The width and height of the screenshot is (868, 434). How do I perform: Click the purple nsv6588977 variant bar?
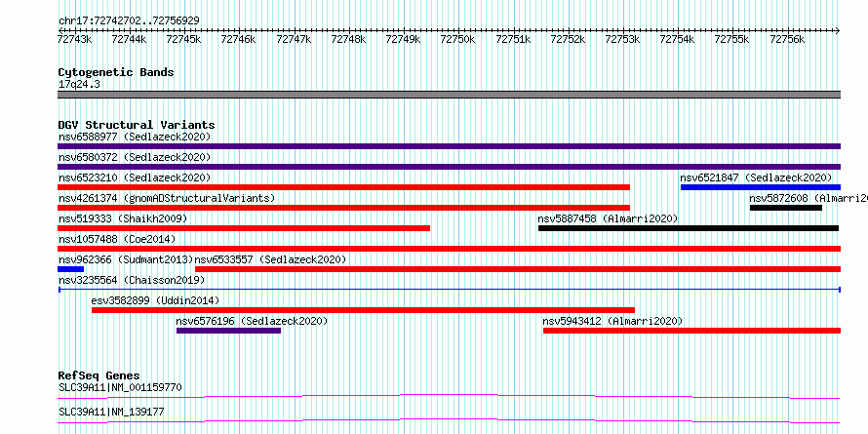tap(449, 146)
